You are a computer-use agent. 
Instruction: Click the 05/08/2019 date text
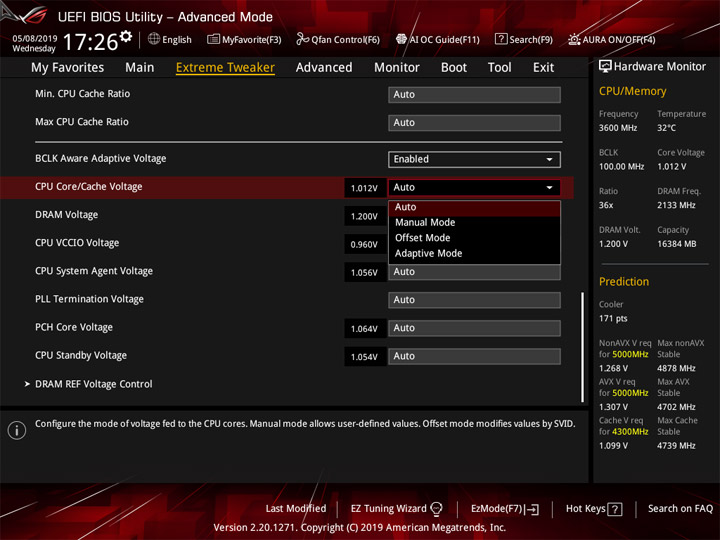click(34, 39)
